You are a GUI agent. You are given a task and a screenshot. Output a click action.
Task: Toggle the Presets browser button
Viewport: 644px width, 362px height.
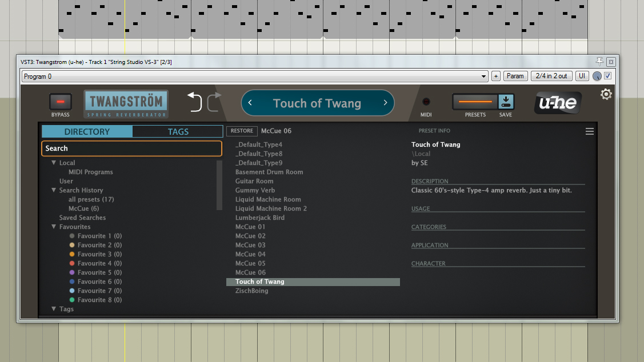[x=475, y=102]
